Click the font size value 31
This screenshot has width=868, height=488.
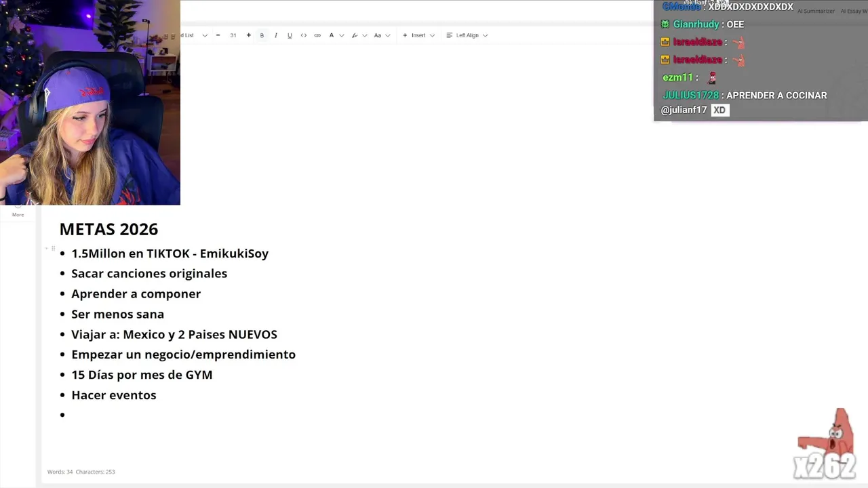[233, 35]
